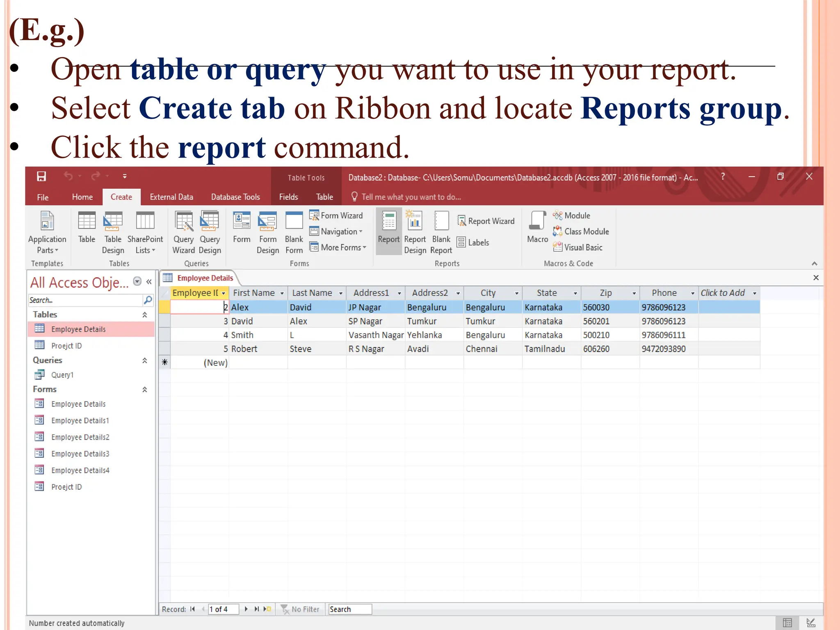Viewport: 840px width, 630px height.
Task: Click the Form command icon
Action: (x=242, y=228)
